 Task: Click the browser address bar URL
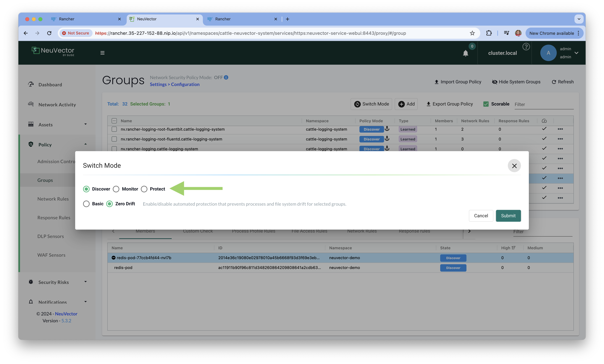(x=250, y=33)
